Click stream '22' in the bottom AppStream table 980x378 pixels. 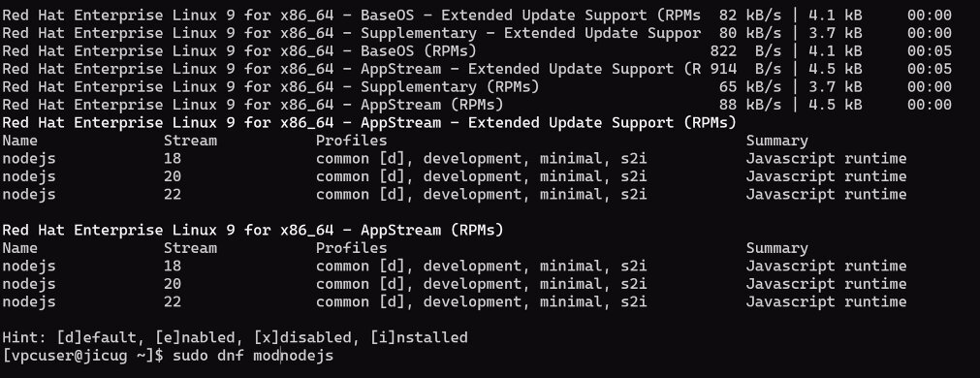tap(173, 302)
